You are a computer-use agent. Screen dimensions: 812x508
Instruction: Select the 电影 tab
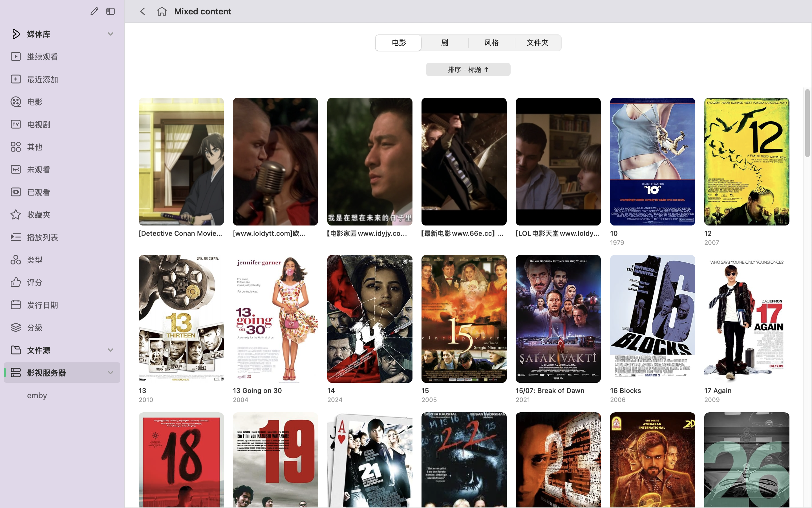pos(398,43)
